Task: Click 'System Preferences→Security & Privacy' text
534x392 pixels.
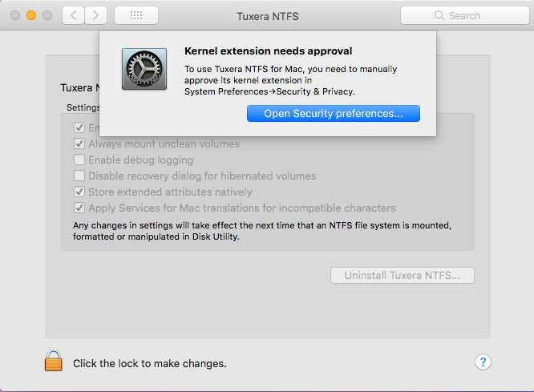Action: coord(269,91)
